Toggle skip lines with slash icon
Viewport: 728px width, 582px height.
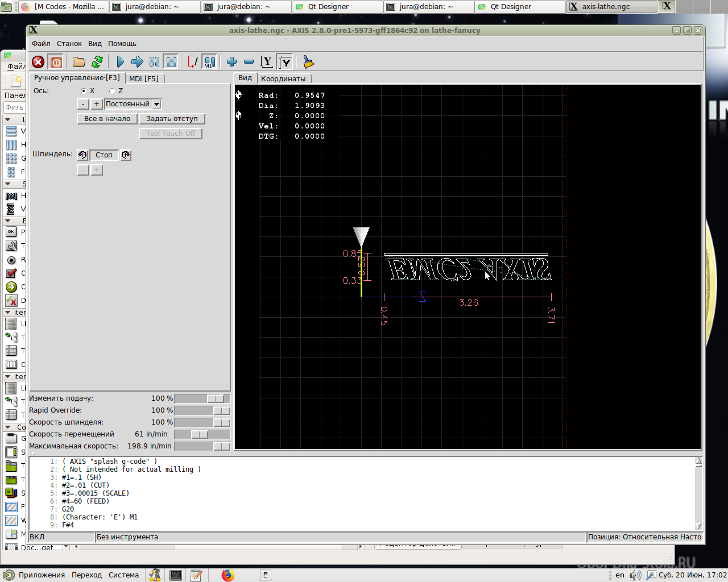click(193, 62)
